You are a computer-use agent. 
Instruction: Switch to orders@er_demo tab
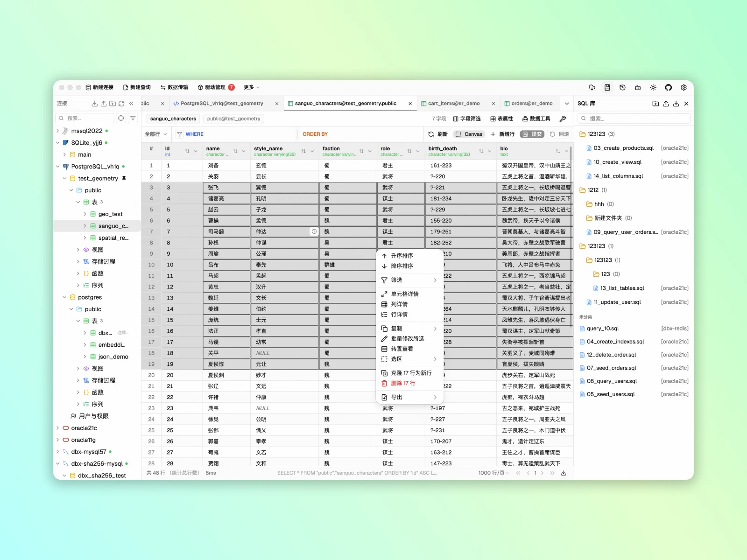532,104
